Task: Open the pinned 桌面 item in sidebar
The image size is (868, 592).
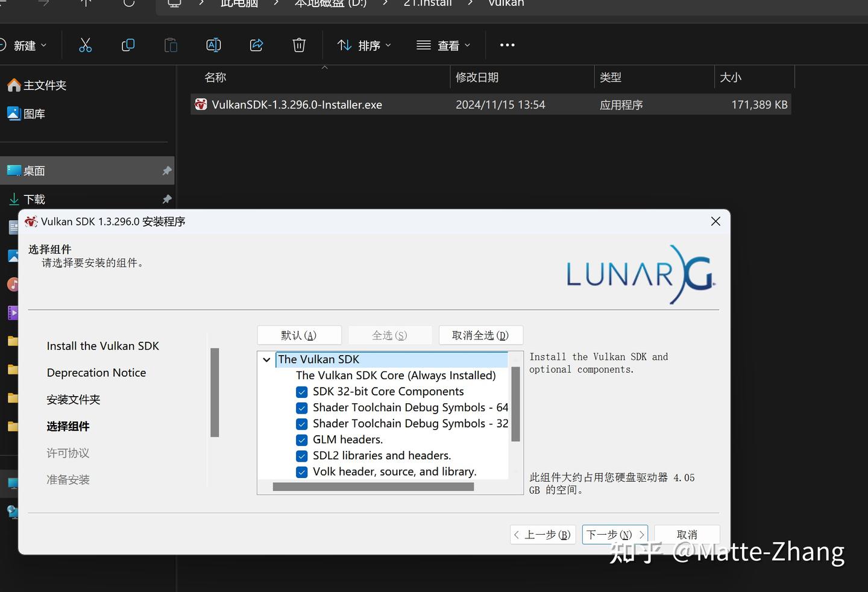Action: (34, 171)
